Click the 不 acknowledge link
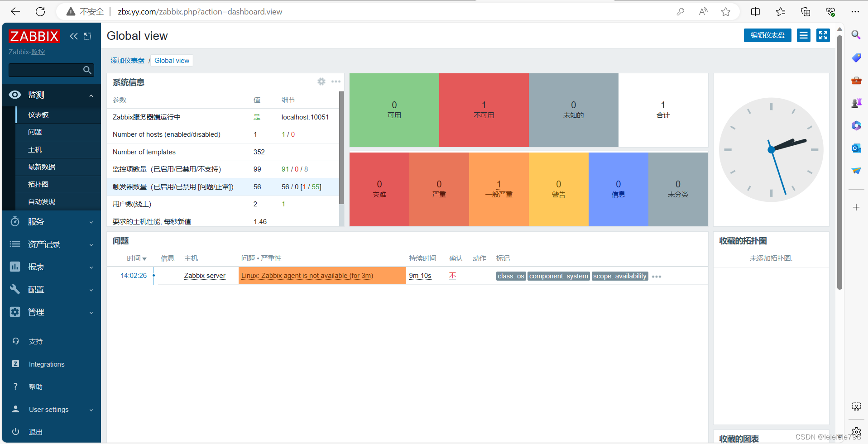Screen dimensions: 868x444 point(452,276)
